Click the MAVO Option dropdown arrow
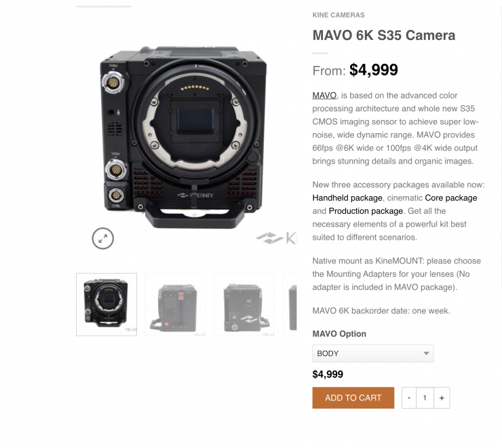Screen dimensions: 502x448 (426, 353)
